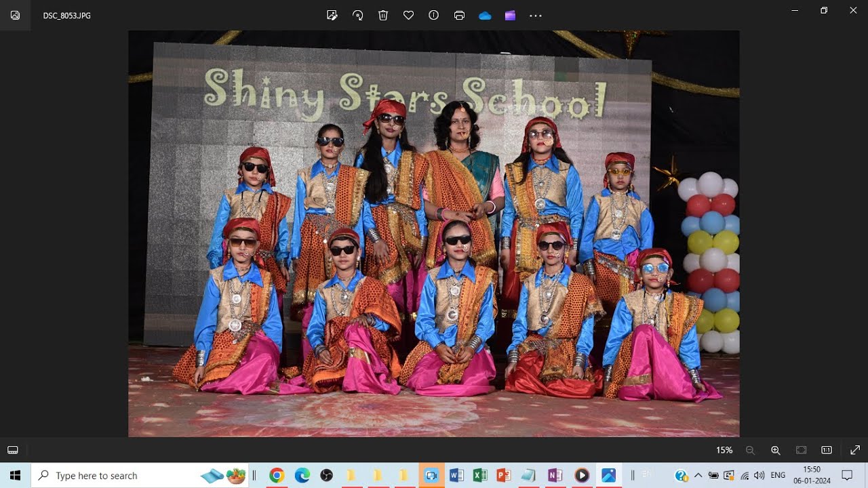Click the displayed school group photo
Viewport: 868px width, 488px height.
(434, 234)
